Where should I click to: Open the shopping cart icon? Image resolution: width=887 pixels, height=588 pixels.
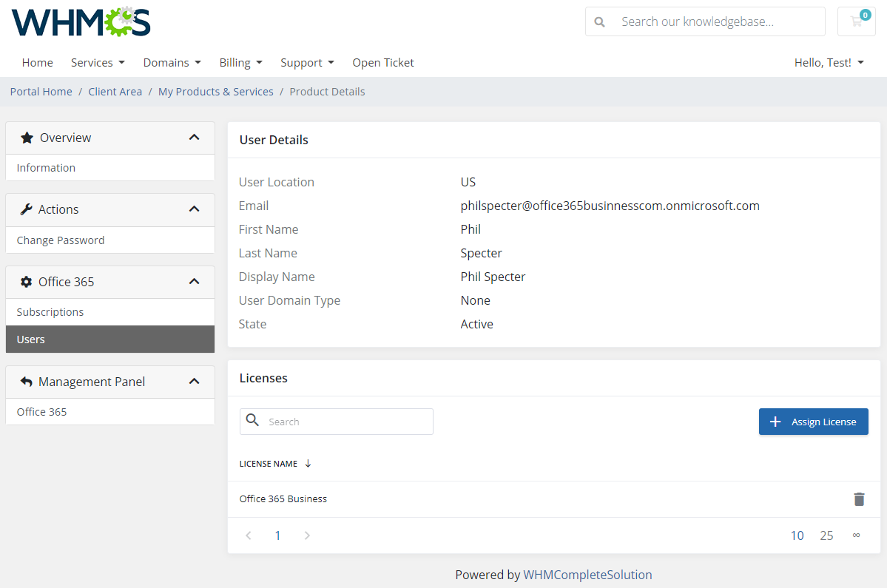(857, 21)
